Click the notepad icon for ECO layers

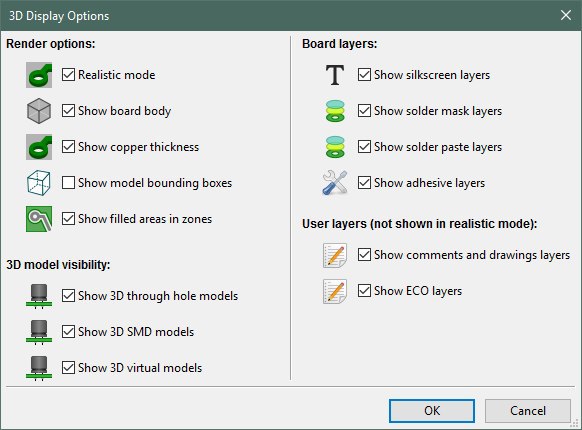(x=335, y=291)
